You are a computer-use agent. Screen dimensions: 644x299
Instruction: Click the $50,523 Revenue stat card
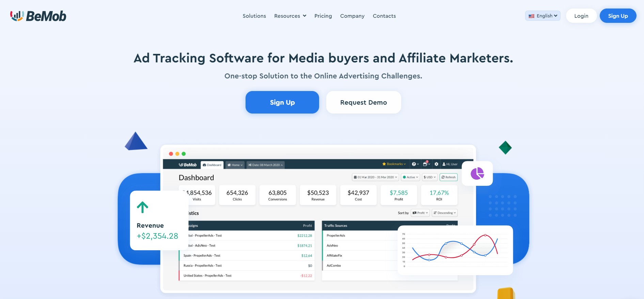318,195
